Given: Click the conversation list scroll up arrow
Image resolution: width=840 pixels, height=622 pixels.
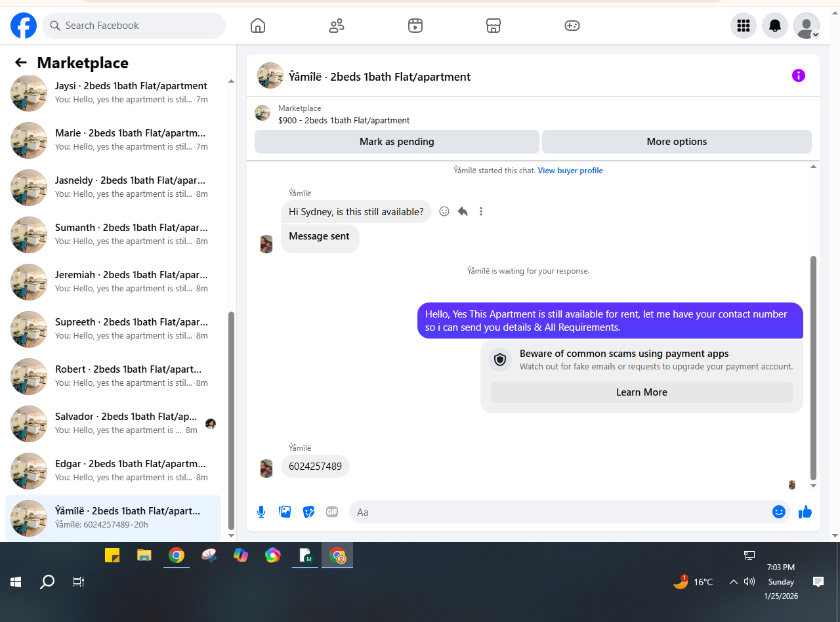Looking at the screenshot, I should click(231, 81).
